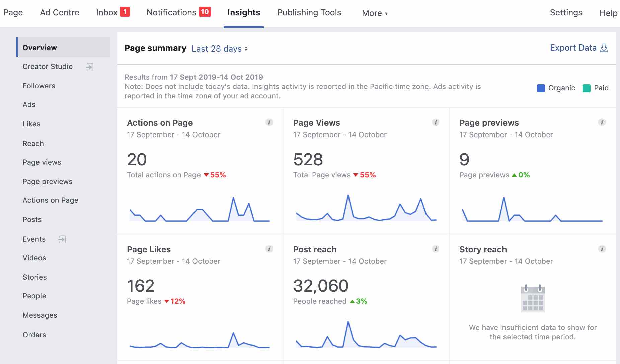Click the info icon on Post reach card
The height and width of the screenshot is (364, 620).
pyautogui.click(x=435, y=249)
